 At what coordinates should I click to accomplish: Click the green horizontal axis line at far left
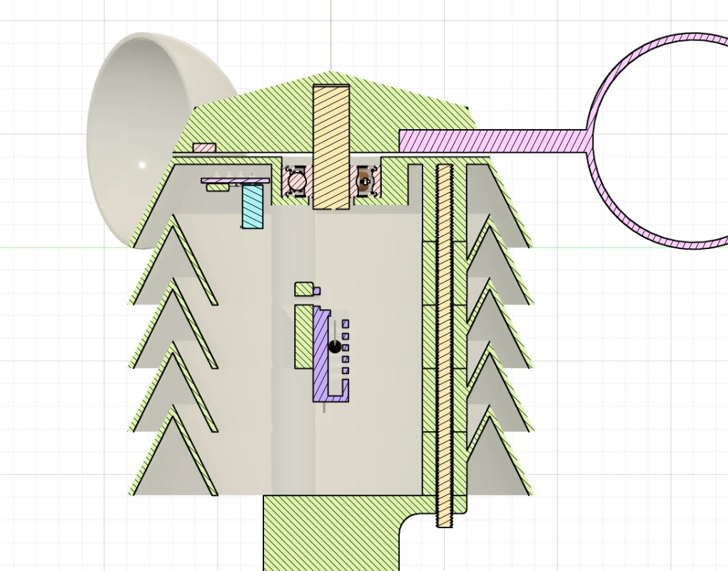[x=43, y=248]
